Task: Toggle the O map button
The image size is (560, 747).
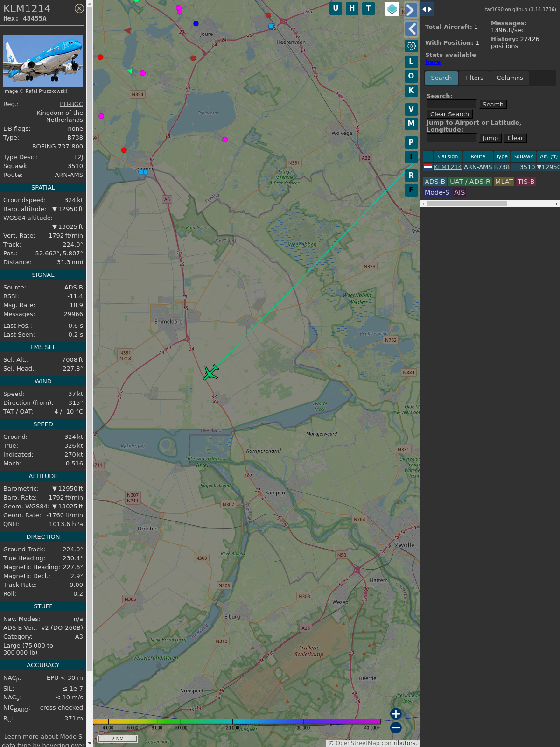Action: [x=411, y=76]
